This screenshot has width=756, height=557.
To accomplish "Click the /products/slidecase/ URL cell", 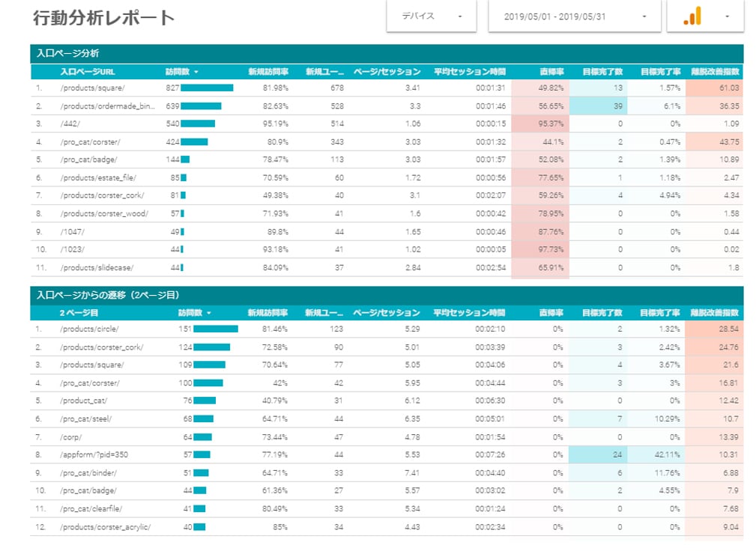I will click(97, 267).
